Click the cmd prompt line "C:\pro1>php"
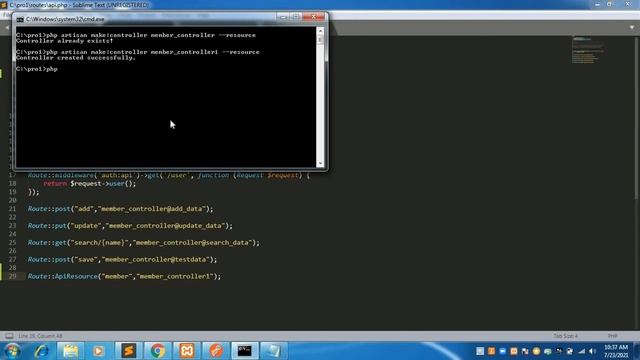Image resolution: width=640 pixels, height=360 pixels. tap(37, 69)
